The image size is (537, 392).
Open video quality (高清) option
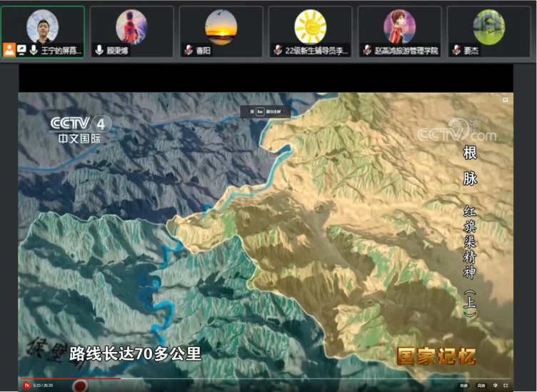tap(481, 386)
